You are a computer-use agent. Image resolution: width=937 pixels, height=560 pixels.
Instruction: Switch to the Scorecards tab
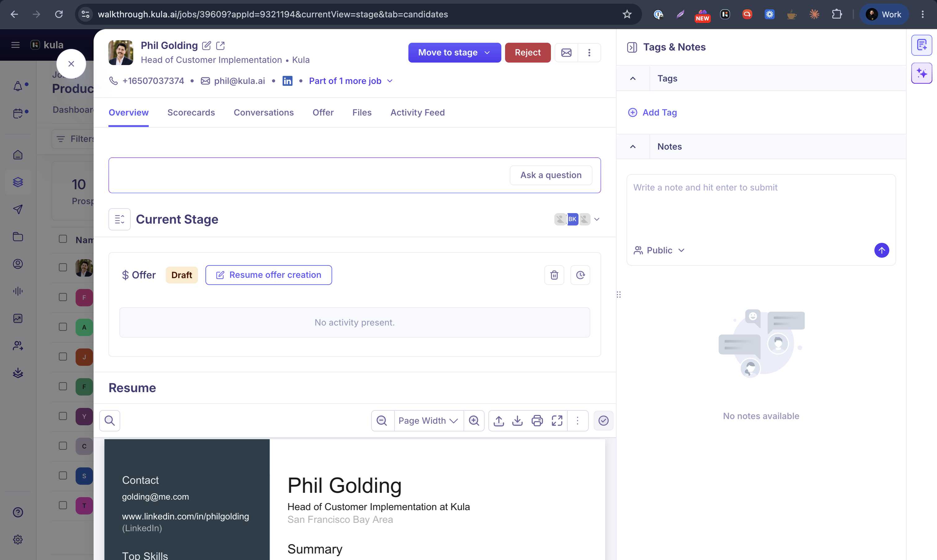pyautogui.click(x=191, y=112)
